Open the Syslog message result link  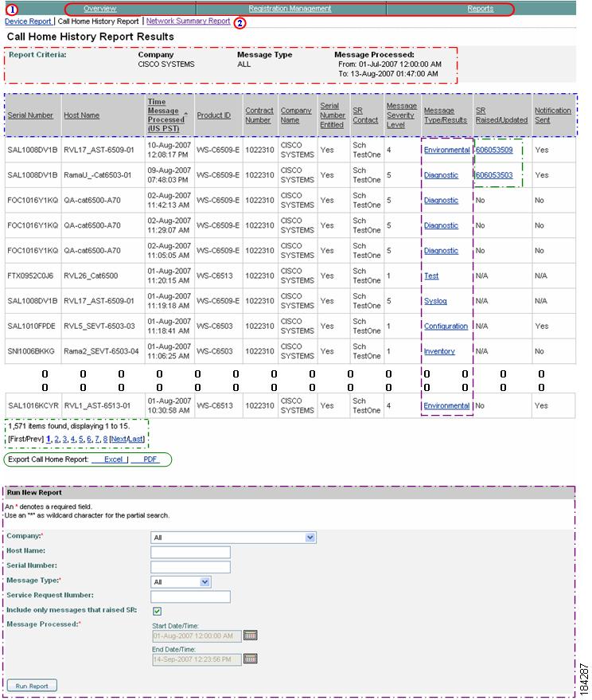click(435, 301)
